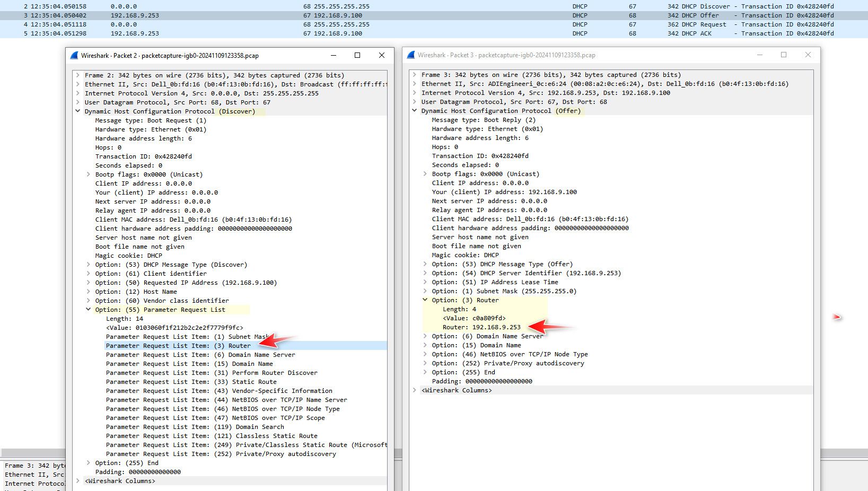Expand Internet Protocol Version 4 in Packet 3 window
The width and height of the screenshot is (868, 491).
[x=415, y=93]
